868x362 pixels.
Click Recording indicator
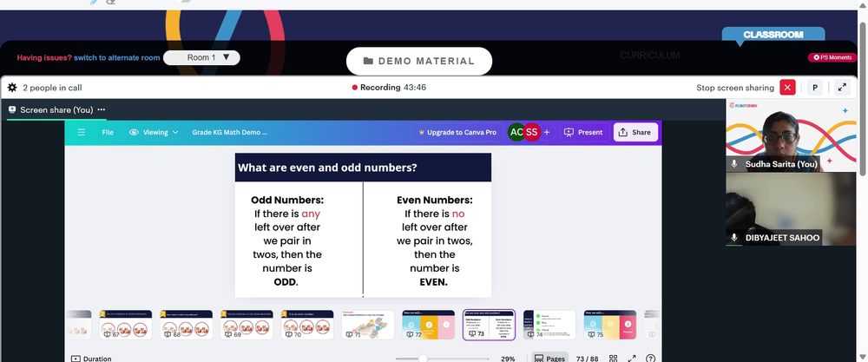coord(389,88)
